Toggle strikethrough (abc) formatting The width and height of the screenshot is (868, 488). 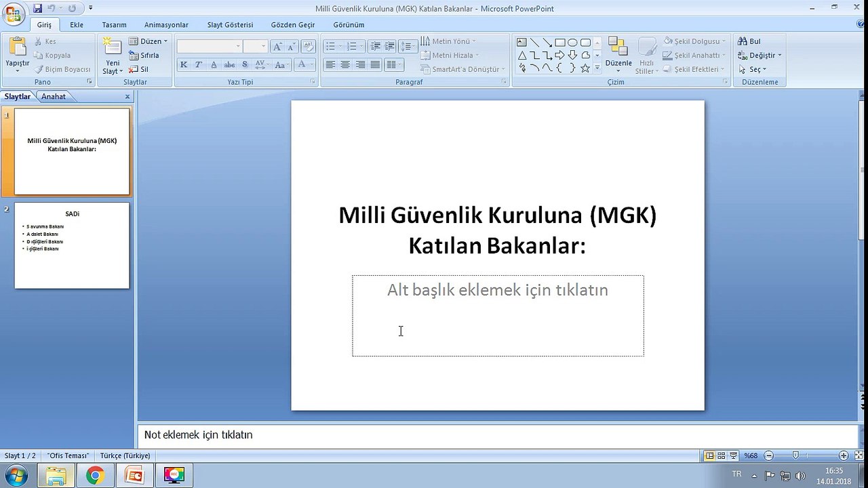[229, 64]
